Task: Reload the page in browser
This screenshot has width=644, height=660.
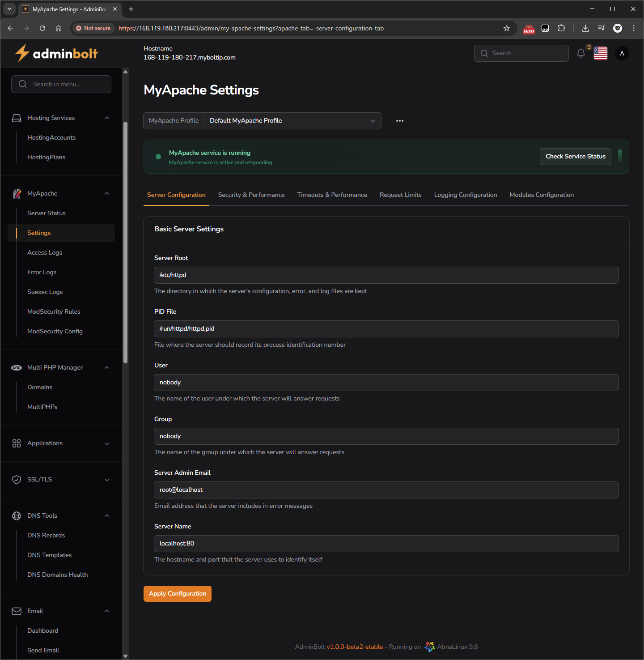Action: 42,28
